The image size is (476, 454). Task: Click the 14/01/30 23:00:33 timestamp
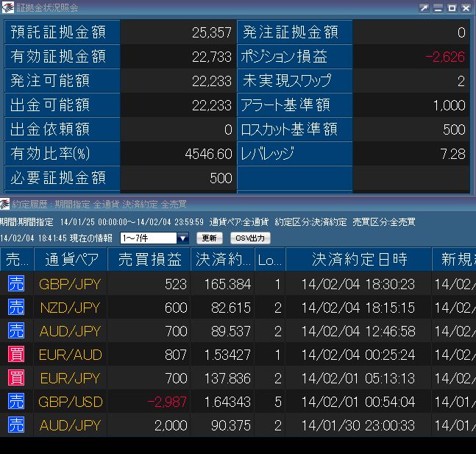click(358, 425)
